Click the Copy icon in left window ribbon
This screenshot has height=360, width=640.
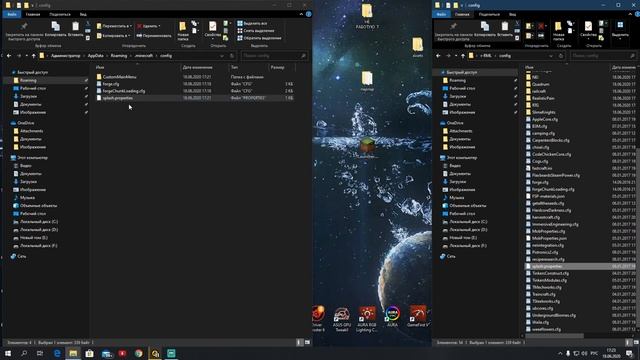click(x=56, y=27)
